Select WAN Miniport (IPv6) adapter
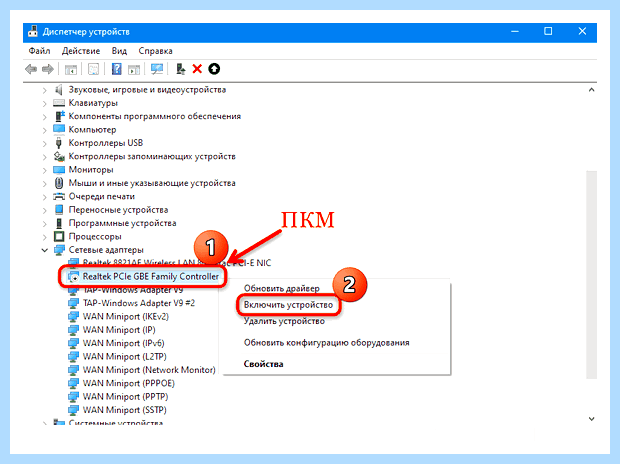Image resolution: width=620 pixels, height=464 pixels. click(123, 343)
